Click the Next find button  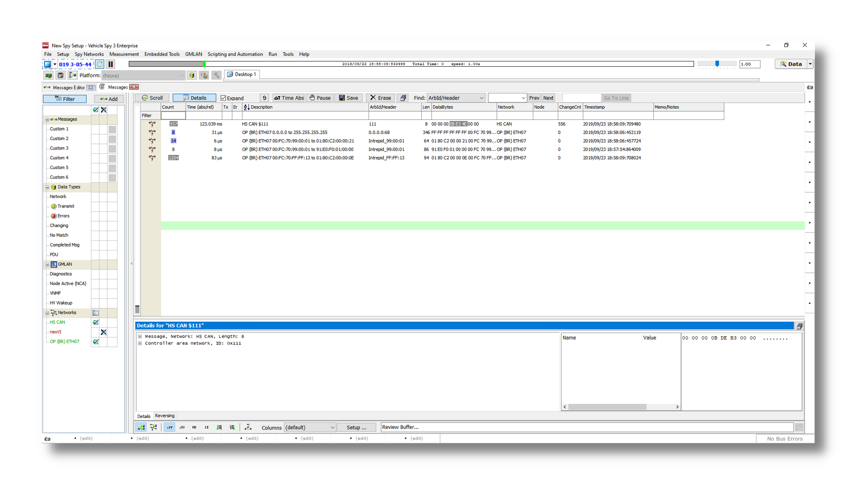coord(548,98)
